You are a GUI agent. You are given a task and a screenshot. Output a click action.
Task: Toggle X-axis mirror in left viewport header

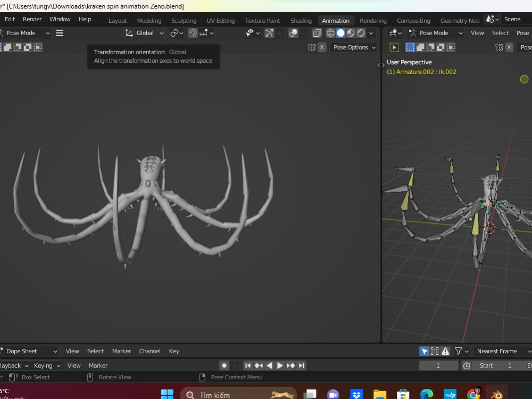pyautogui.click(x=322, y=47)
